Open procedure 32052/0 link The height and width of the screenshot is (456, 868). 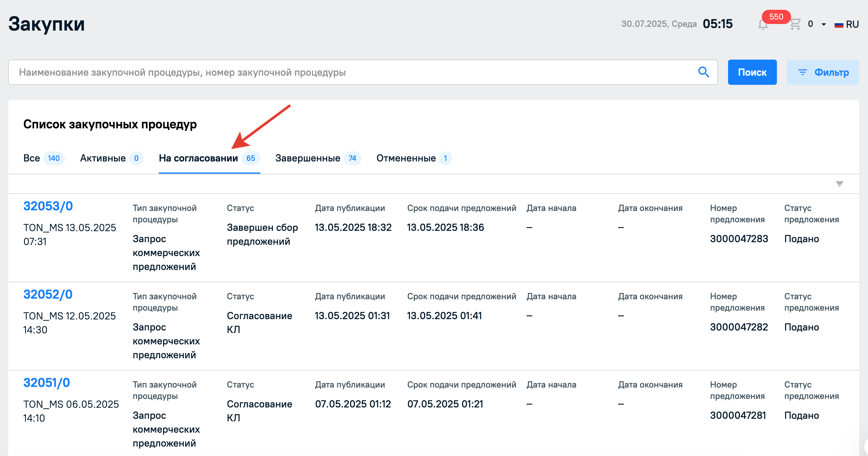(x=48, y=294)
